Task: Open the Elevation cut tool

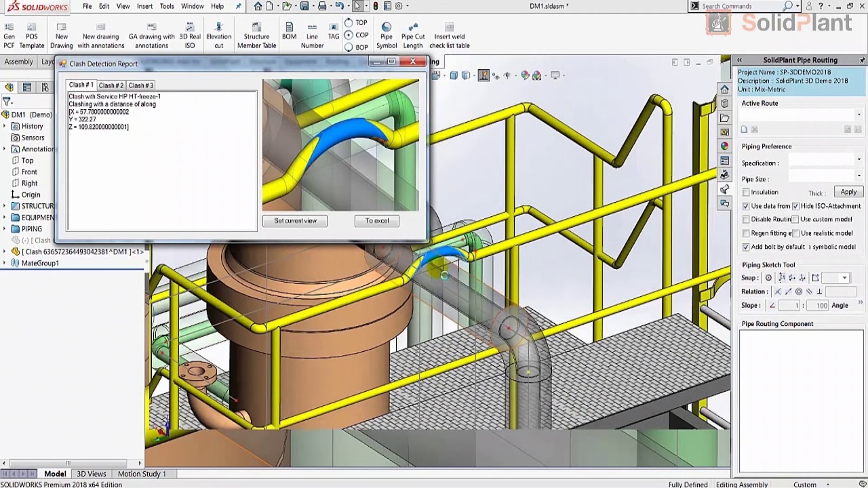Action: click(x=218, y=27)
